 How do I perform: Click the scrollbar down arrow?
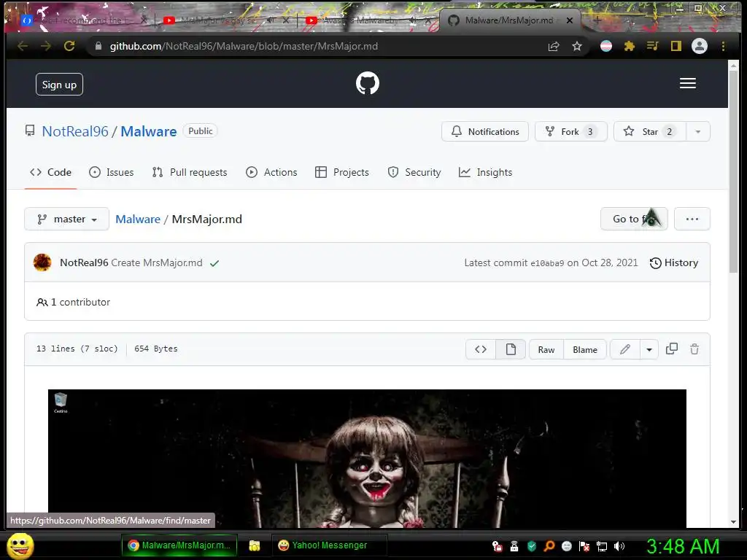[733, 522]
